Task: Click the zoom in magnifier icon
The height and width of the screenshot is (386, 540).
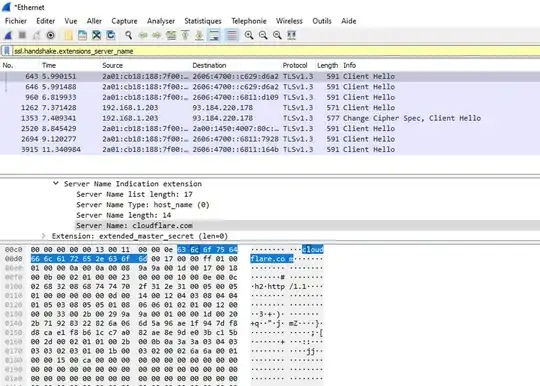Action: coord(249,35)
